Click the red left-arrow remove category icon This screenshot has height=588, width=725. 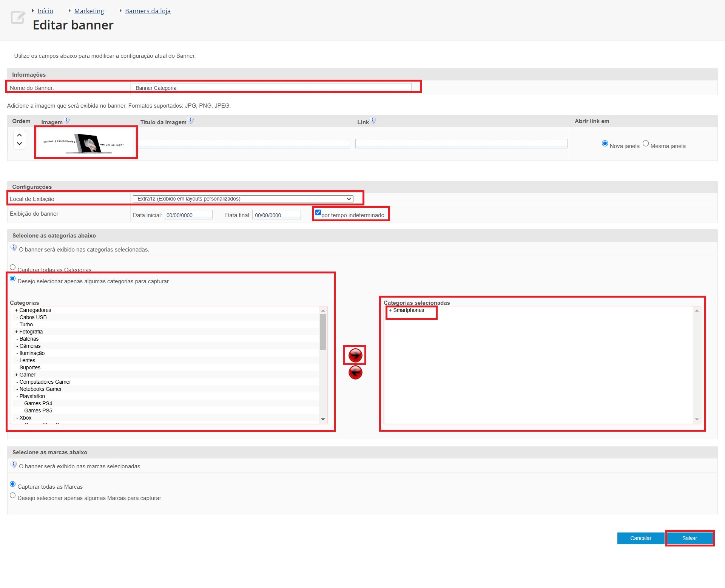pyautogui.click(x=355, y=373)
